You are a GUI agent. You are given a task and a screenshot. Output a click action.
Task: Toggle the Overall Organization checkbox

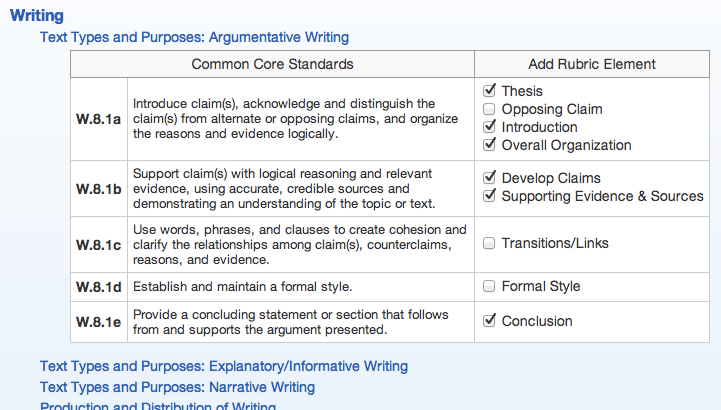point(489,145)
